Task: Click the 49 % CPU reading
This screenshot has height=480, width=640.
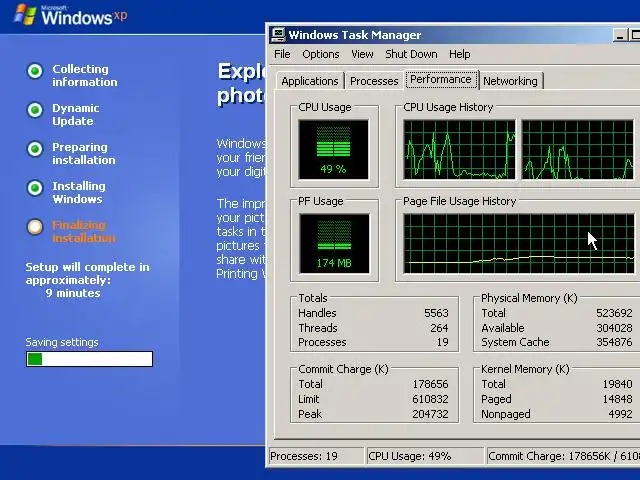Action: pyautogui.click(x=333, y=169)
